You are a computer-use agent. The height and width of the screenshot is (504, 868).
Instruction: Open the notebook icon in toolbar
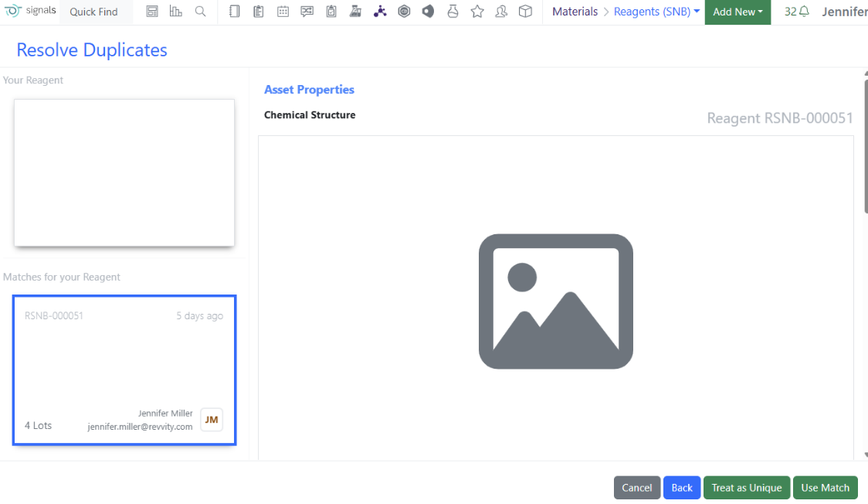(x=235, y=12)
